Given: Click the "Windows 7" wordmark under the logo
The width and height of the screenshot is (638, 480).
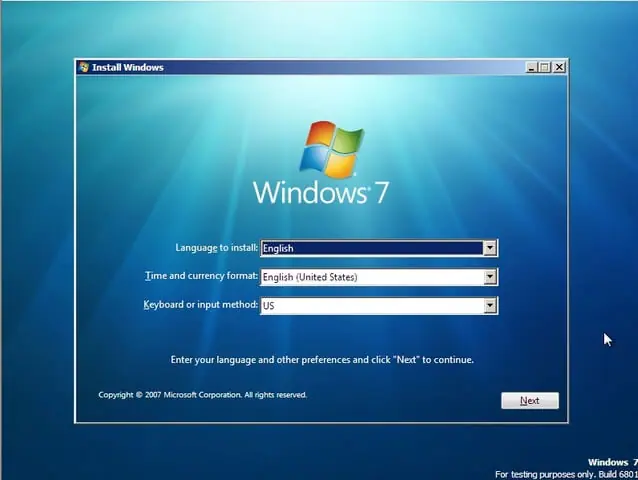Looking at the screenshot, I should tap(321, 192).
